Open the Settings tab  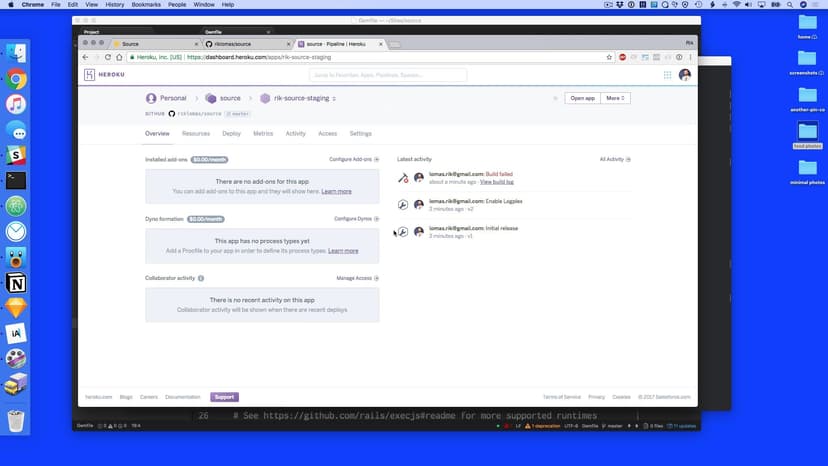[360, 133]
